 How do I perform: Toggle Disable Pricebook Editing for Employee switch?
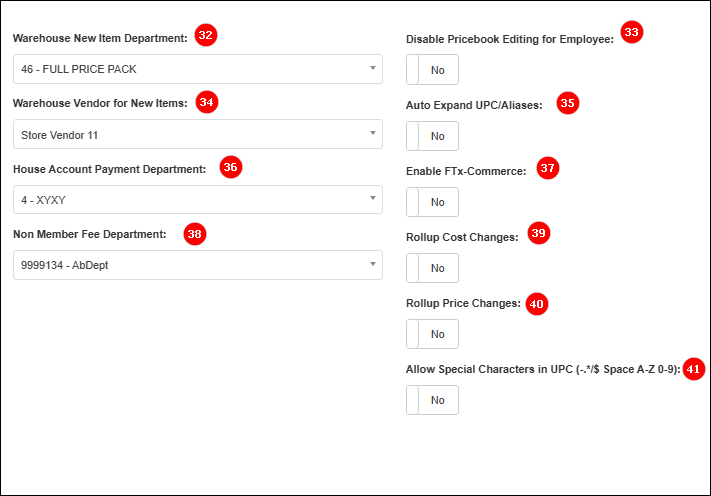[432, 70]
